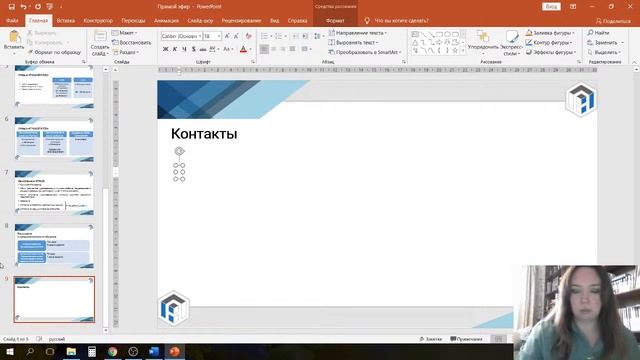The image size is (640, 360).
Task: Click the Найти find button
Action: point(598,33)
